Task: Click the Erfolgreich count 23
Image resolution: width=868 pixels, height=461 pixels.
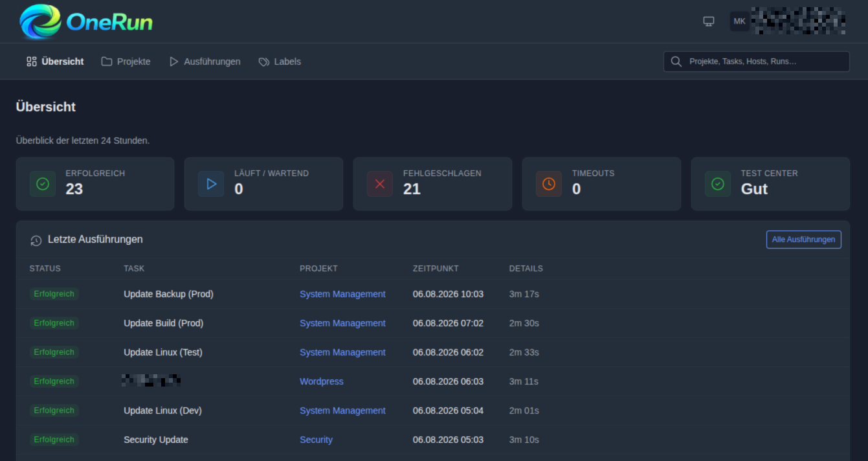Action: pos(74,189)
